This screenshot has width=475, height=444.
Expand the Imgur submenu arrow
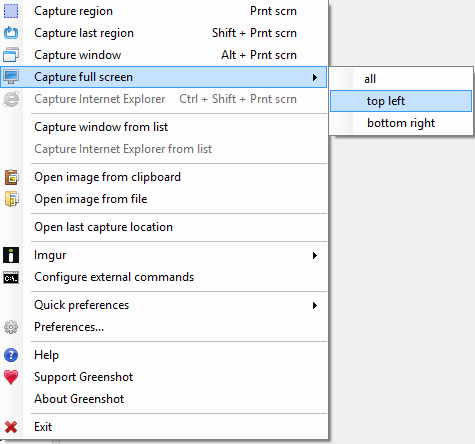[x=315, y=256]
